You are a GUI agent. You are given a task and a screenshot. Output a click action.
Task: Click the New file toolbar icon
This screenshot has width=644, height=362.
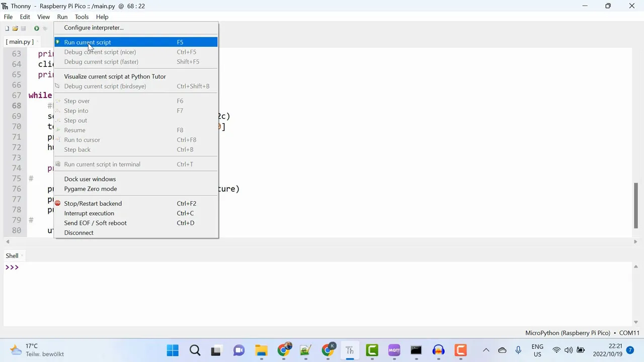[7, 29]
